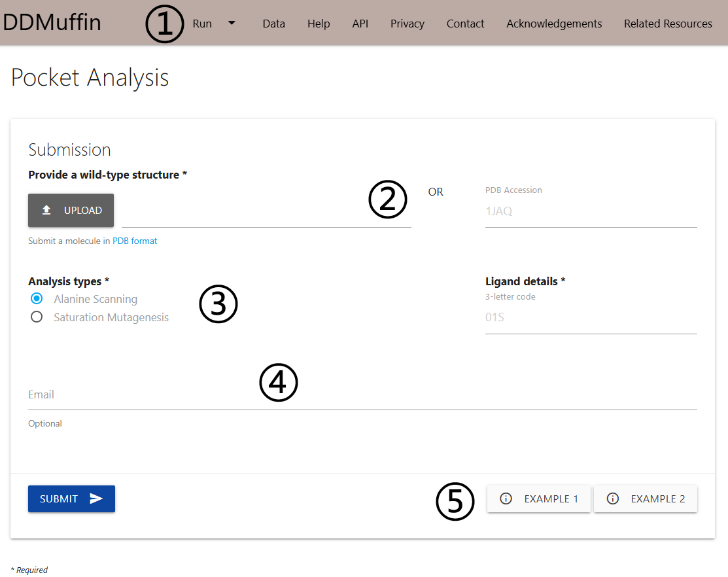Select Saturation Mutagenesis analysis type

pos(37,317)
